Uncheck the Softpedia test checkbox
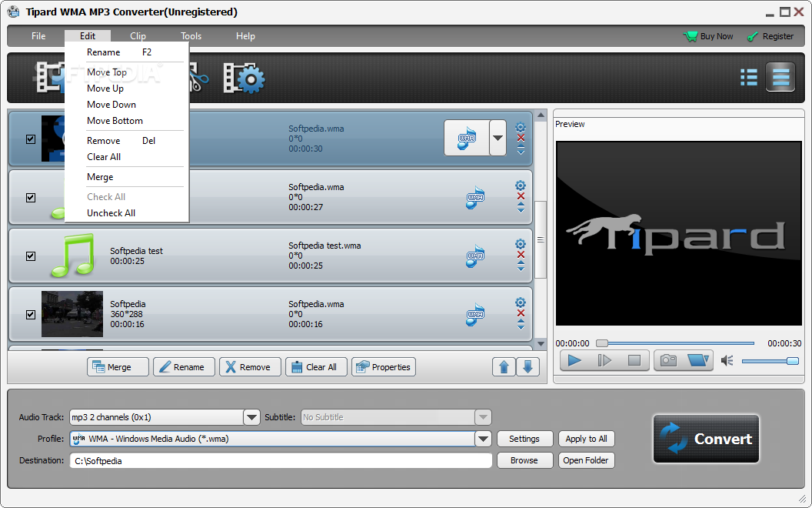Screen dimensions: 812x508 (31, 256)
